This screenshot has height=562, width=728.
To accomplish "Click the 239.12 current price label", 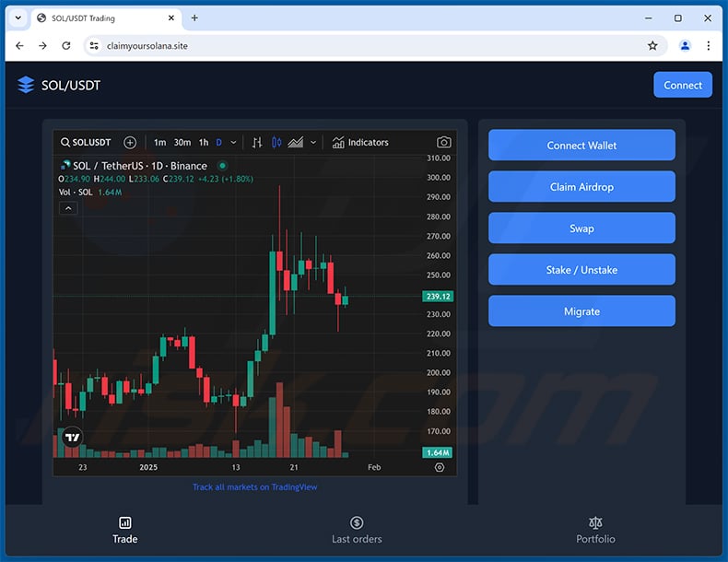I will pyautogui.click(x=438, y=296).
